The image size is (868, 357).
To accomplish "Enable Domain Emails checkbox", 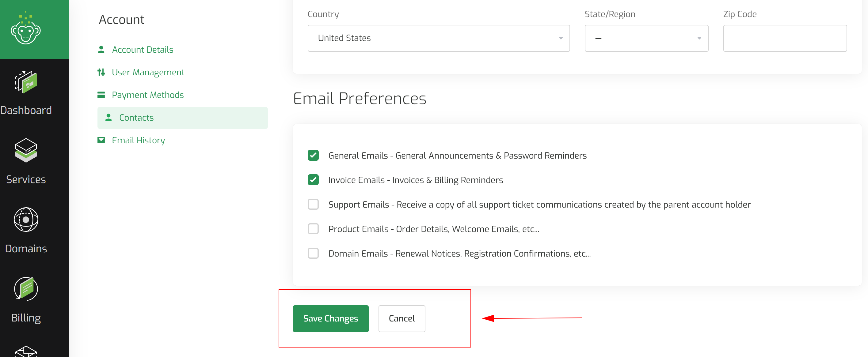I will click(x=313, y=254).
